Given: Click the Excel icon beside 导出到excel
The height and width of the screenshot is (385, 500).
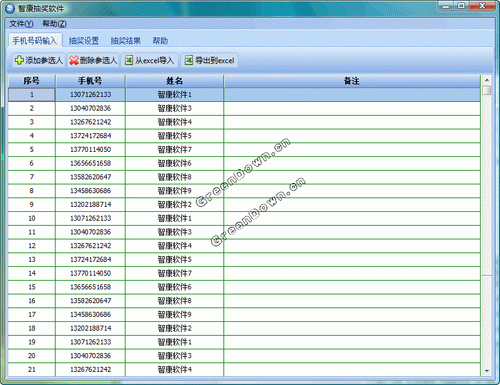Looking at the screenshot, I should 189,60.
